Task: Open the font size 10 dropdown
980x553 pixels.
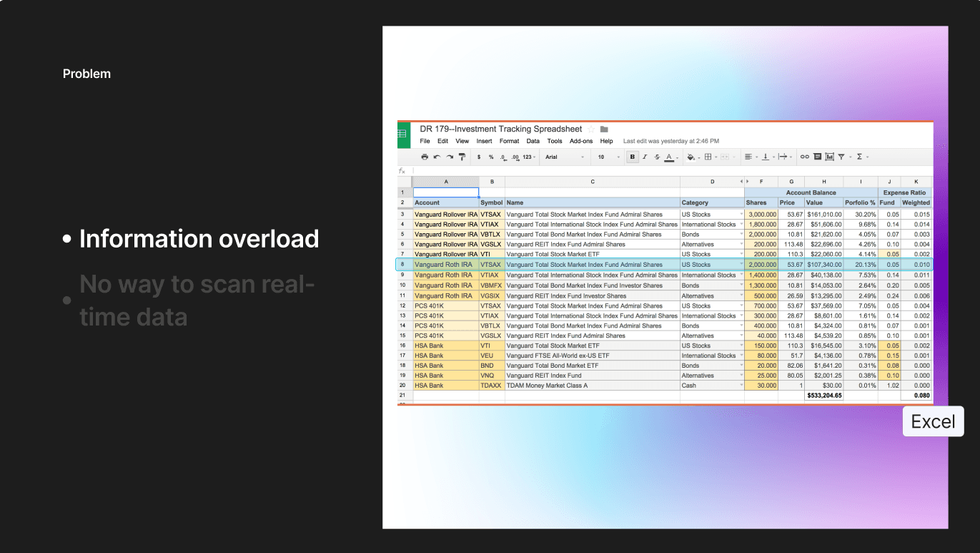Action: [x=609, y=157]
